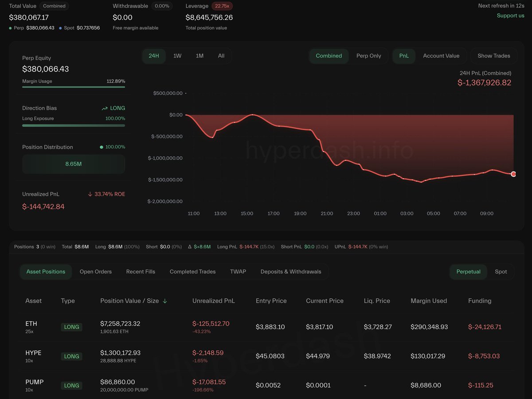
Task: Click the LONG badge in the ETH row
Action: pyautogui.click(x=71, y=327)
